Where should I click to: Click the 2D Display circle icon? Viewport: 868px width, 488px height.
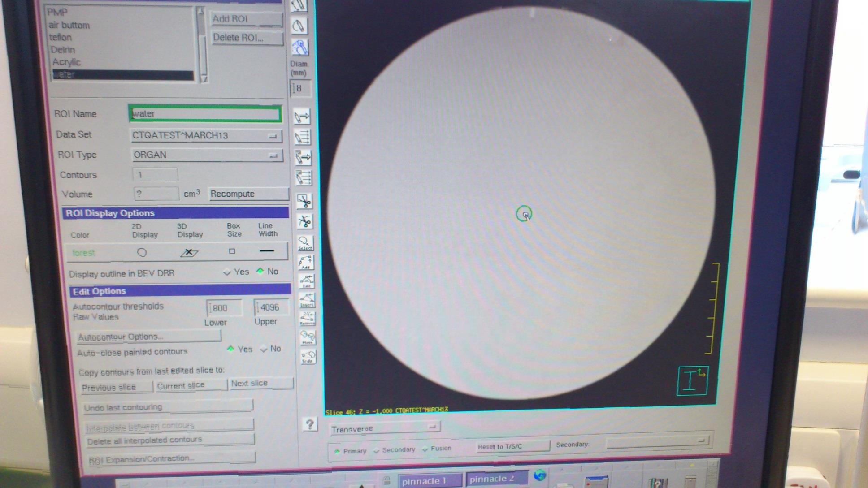142,252
